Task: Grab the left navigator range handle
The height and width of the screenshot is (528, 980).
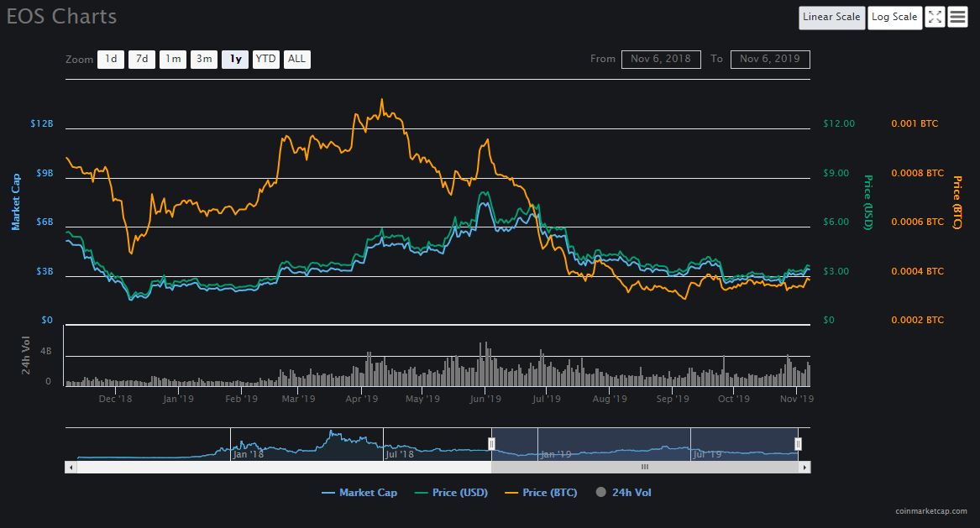Action: tap(491, 444)
